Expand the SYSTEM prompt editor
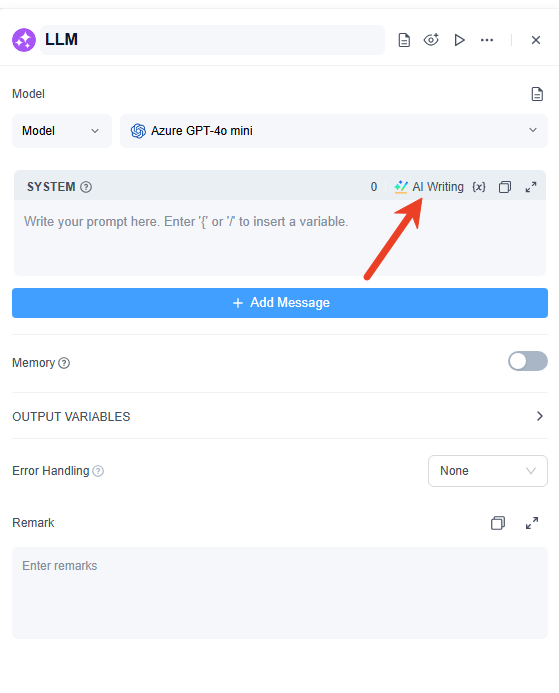This screenshot has height=693, width=559. click(x=531, y=187)
